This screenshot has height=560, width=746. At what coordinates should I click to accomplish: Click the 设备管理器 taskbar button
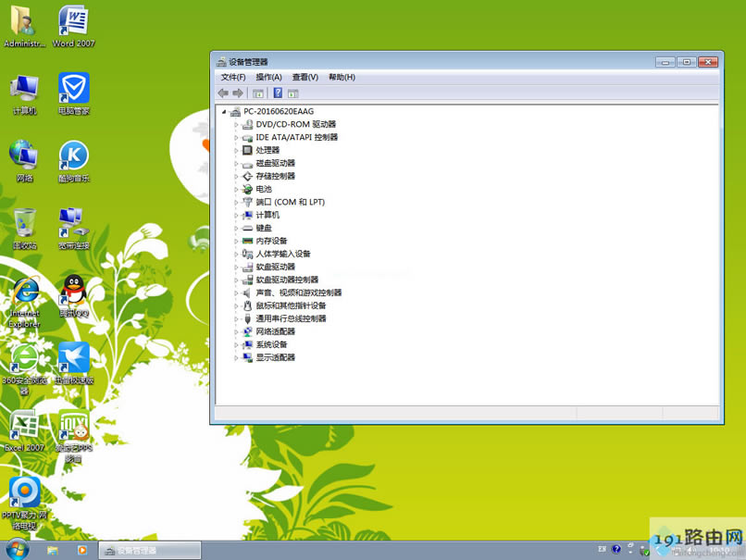[x=149, y=551]
